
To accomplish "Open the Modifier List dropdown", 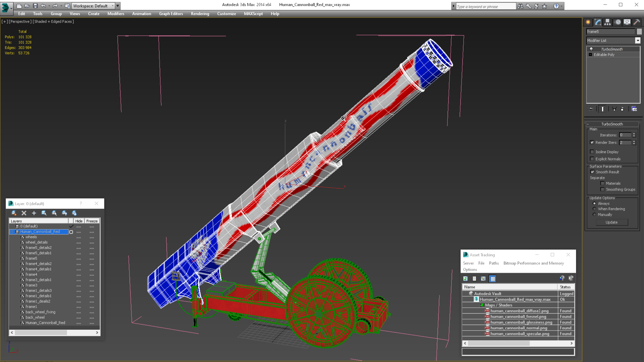I will (638, 40).
